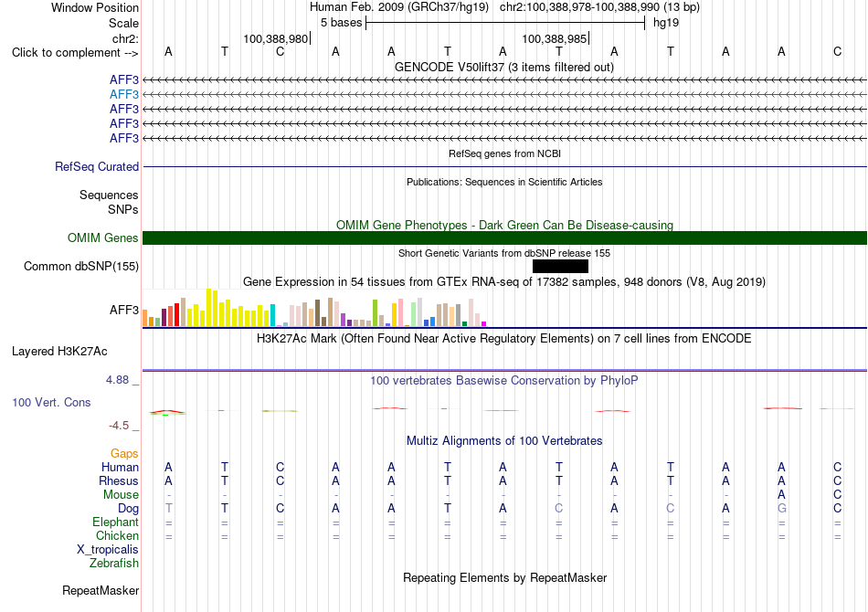The height and width of the screenshot is (612, 868).
Task: Click the 'Click to complement -->' label
Action: (x=75, y=53)
